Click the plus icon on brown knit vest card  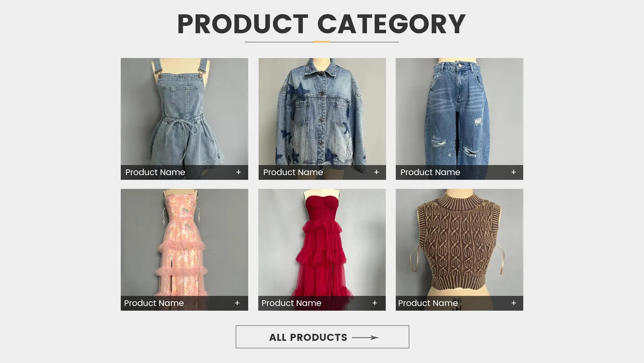[514, 303]
